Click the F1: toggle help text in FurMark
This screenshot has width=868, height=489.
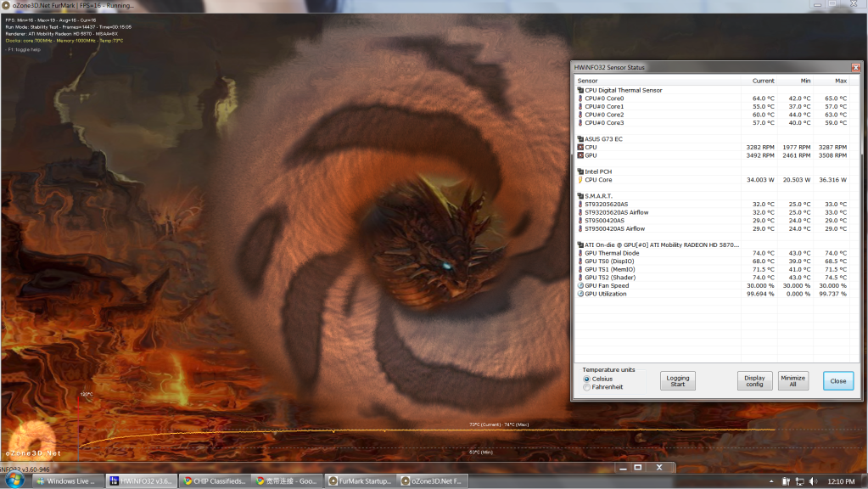(24, 50)
